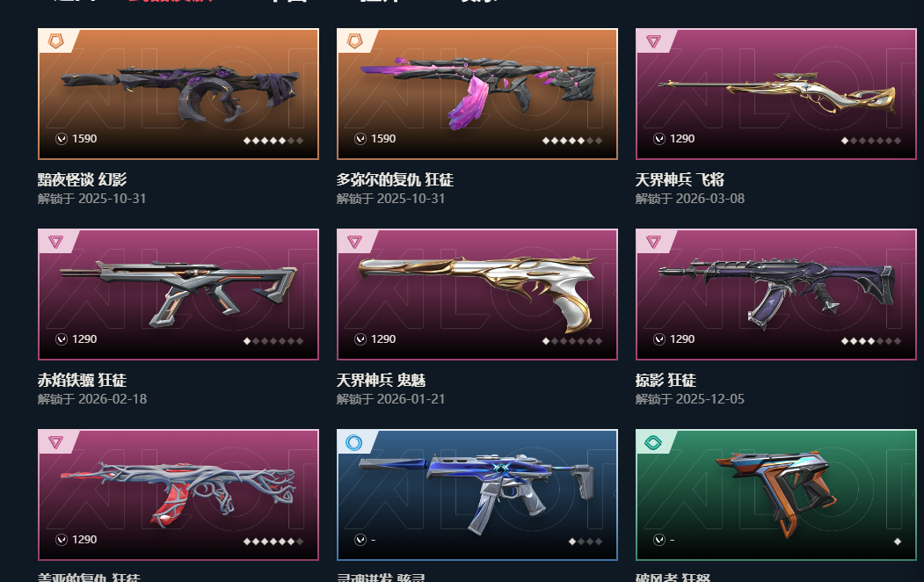Click pink tier badge on 掠影 狂徒 card
Viewport: 924px width, 582px height.
pos(653,242)
